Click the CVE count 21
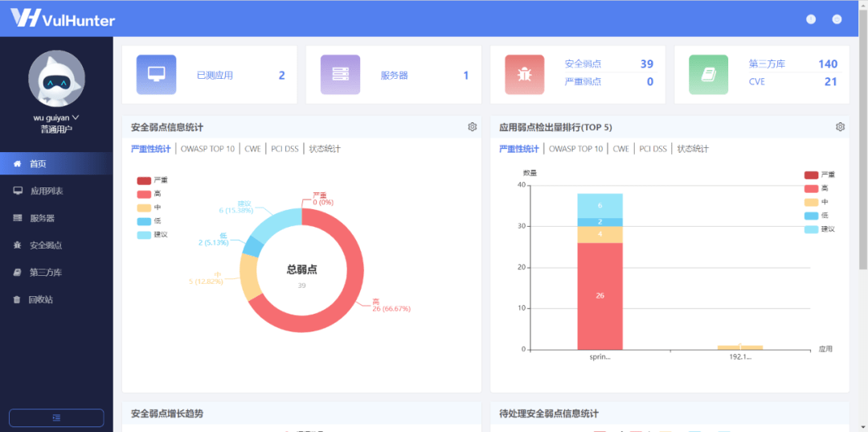Screen dimensions: 868x432 [x=831, y=82]
